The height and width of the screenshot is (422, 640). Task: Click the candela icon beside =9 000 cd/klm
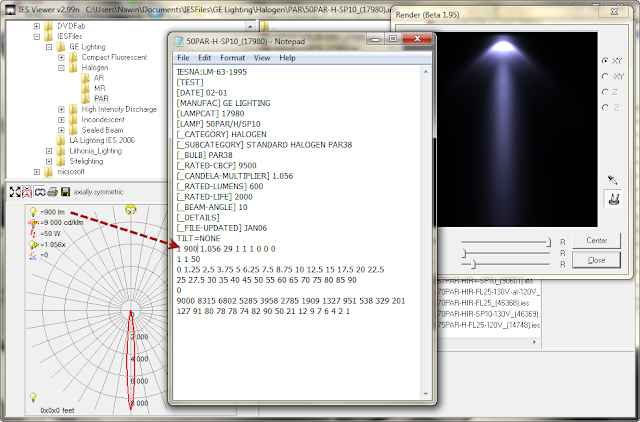click(x=33, y=223)
